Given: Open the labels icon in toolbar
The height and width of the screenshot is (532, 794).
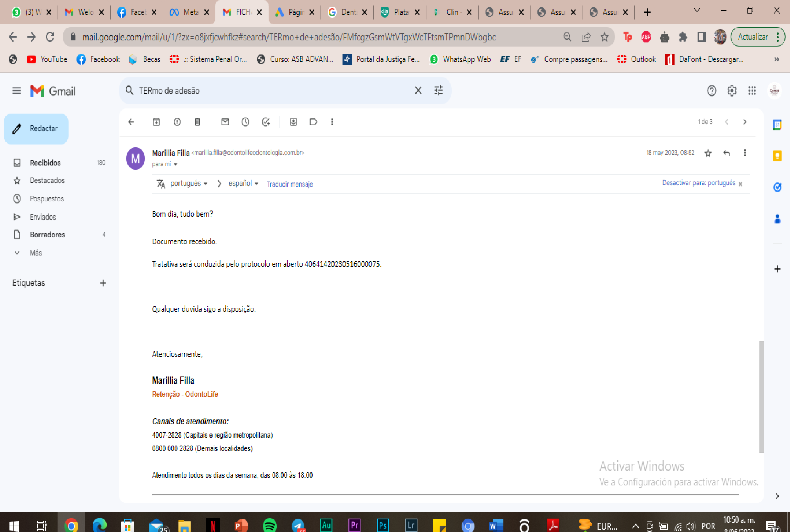Looking at the screenshot, I should (x=314, y=122).
